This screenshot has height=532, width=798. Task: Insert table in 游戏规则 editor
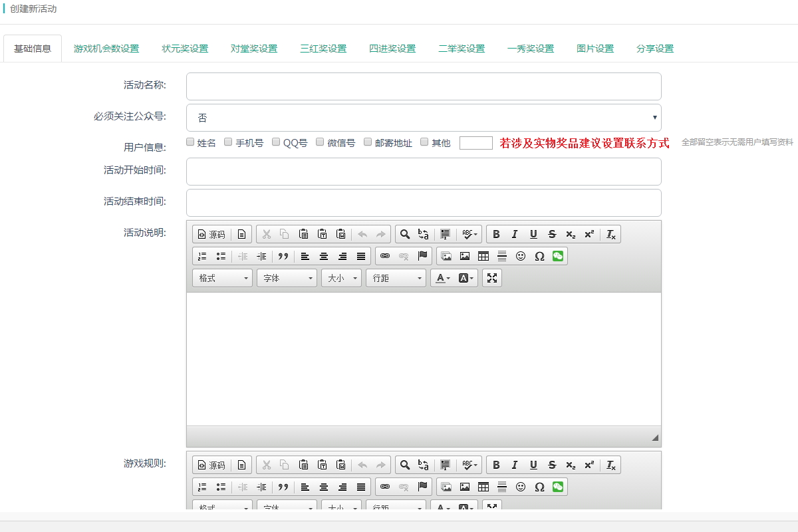coord(483,487)
